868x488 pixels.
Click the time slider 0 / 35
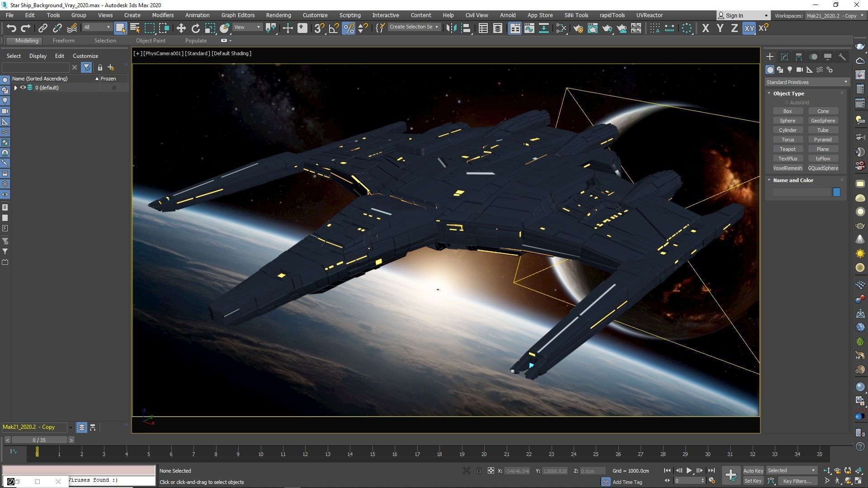(x=39, y=440)
